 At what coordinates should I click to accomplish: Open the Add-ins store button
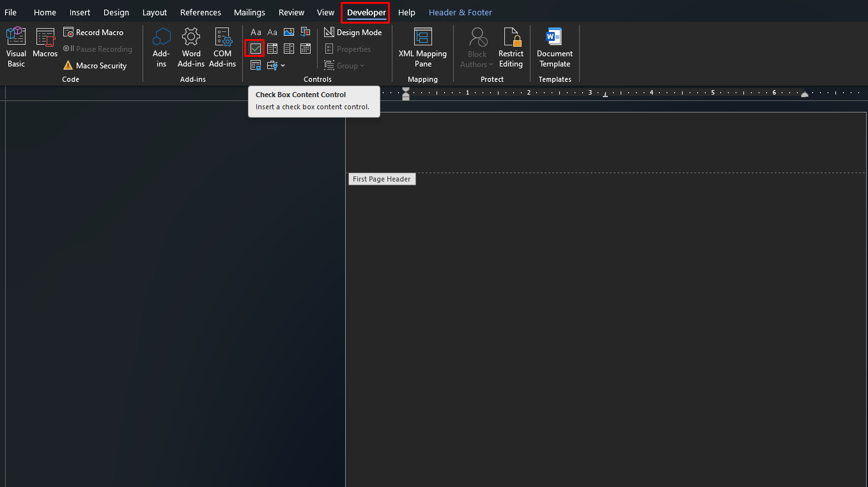[161, 47]
